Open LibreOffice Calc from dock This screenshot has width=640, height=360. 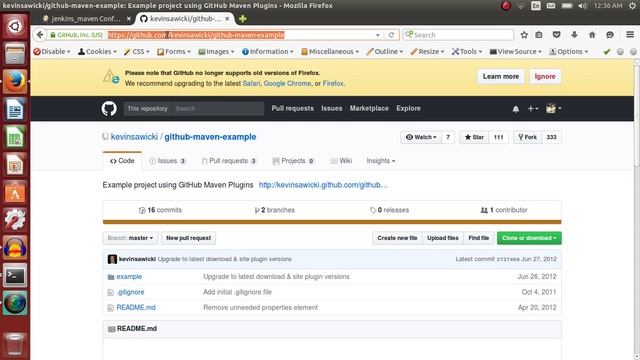[15, 137]
